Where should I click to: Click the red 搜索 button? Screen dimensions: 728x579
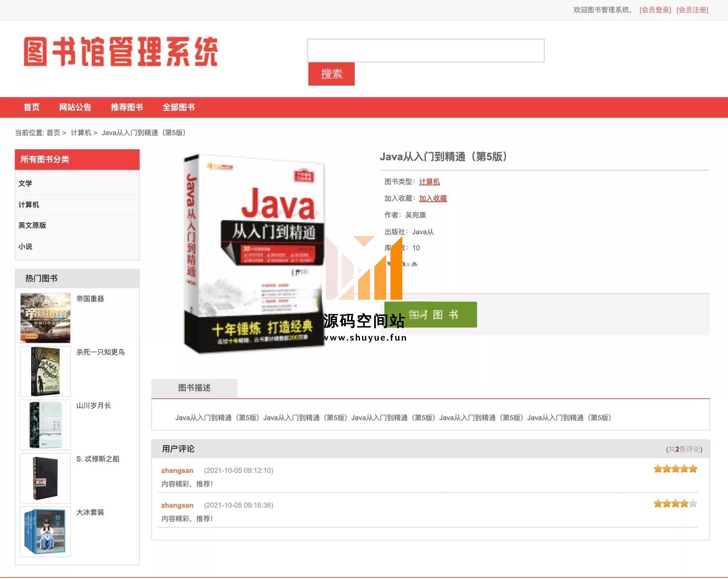coord(331,74)
